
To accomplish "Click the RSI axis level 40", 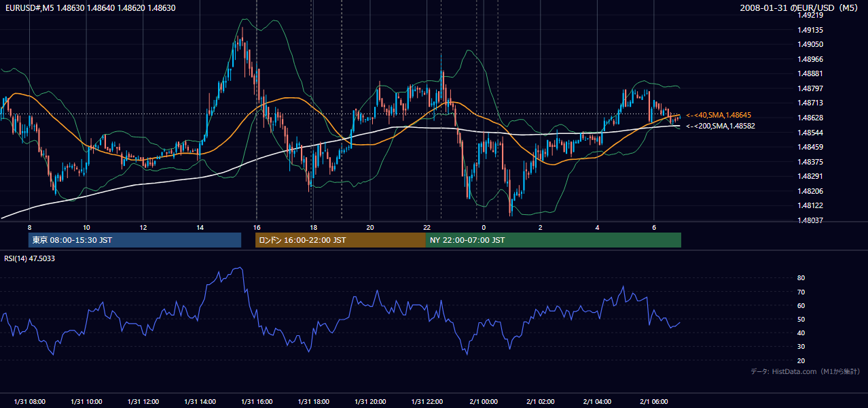I will coord(801,333).
